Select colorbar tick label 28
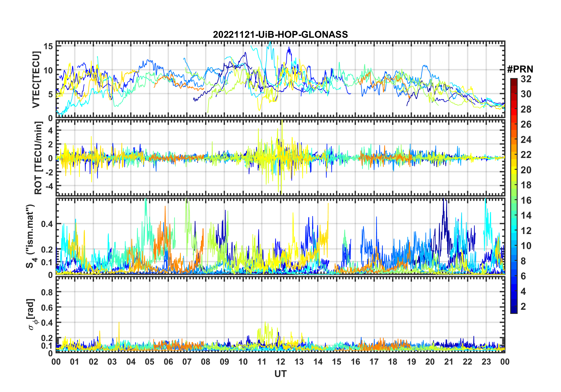 click(x=526, y=109)
